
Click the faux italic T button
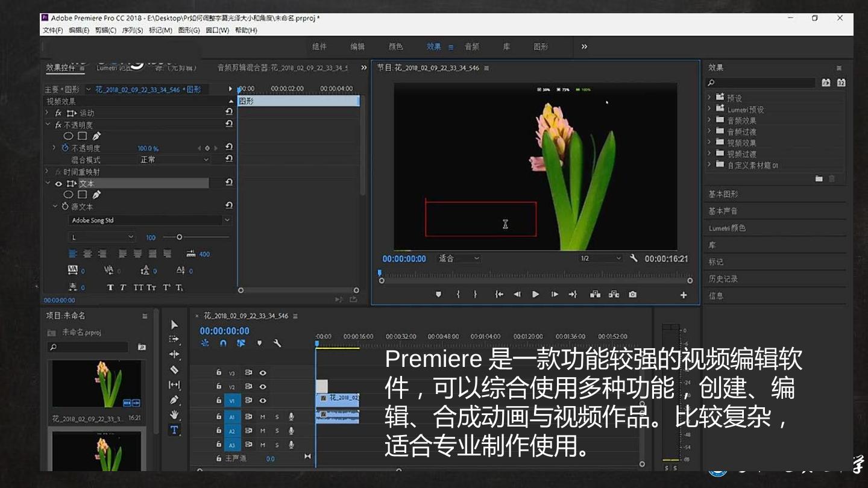tap(123, 287)
